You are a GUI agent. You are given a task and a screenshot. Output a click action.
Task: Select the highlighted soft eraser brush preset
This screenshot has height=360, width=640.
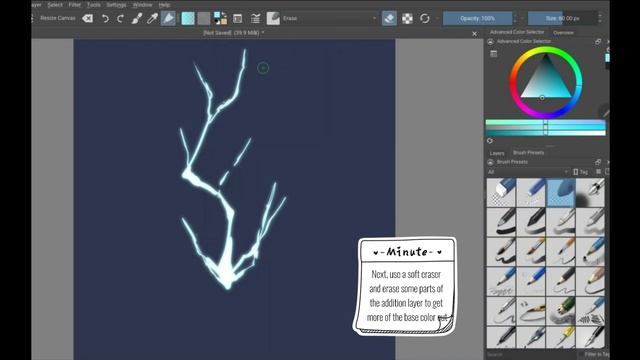pos(561,192)
